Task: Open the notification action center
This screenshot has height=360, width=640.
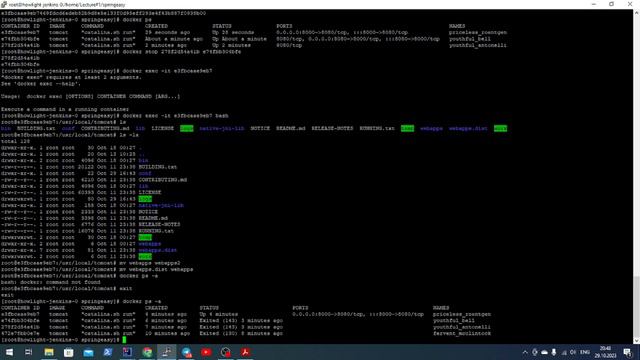Action: (627, 352)
